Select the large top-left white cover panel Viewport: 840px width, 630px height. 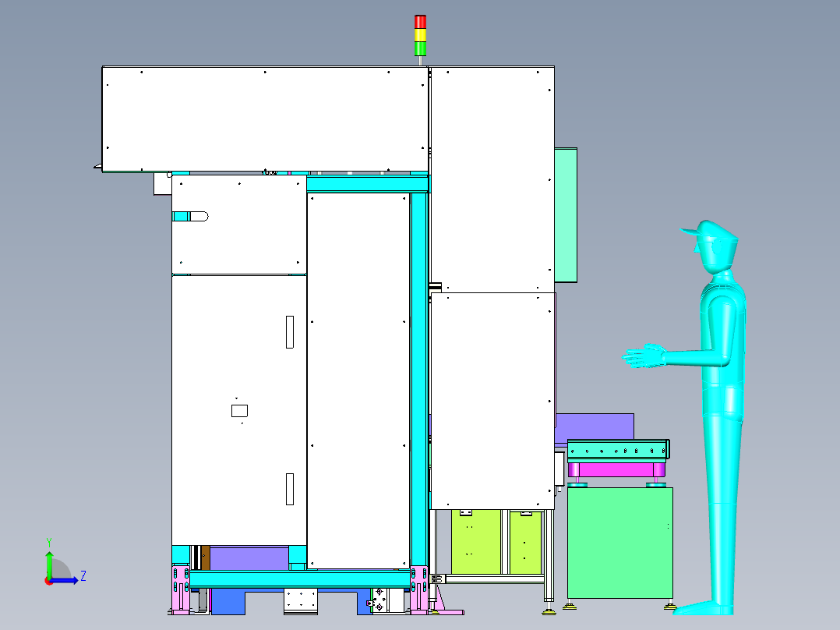click(265, 119)
